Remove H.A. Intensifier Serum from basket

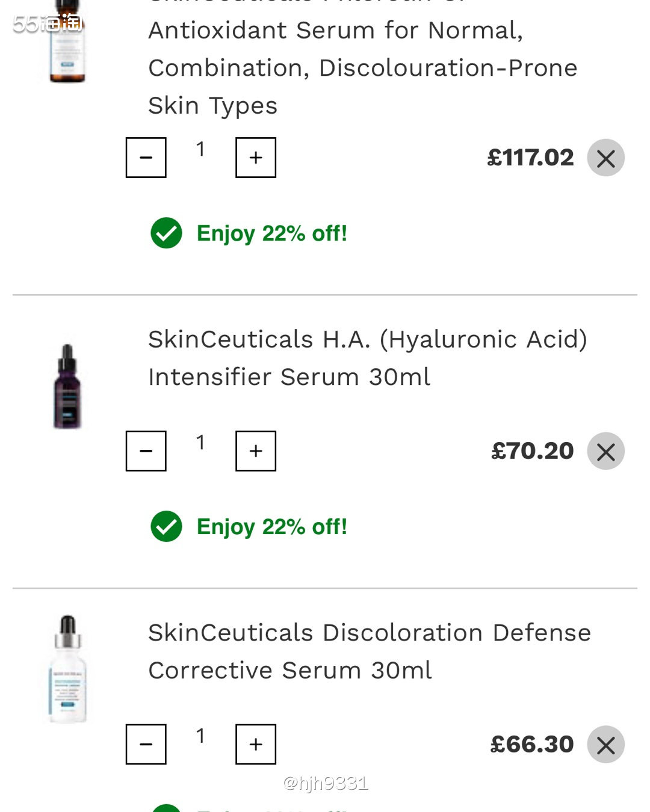pos(606,452)
